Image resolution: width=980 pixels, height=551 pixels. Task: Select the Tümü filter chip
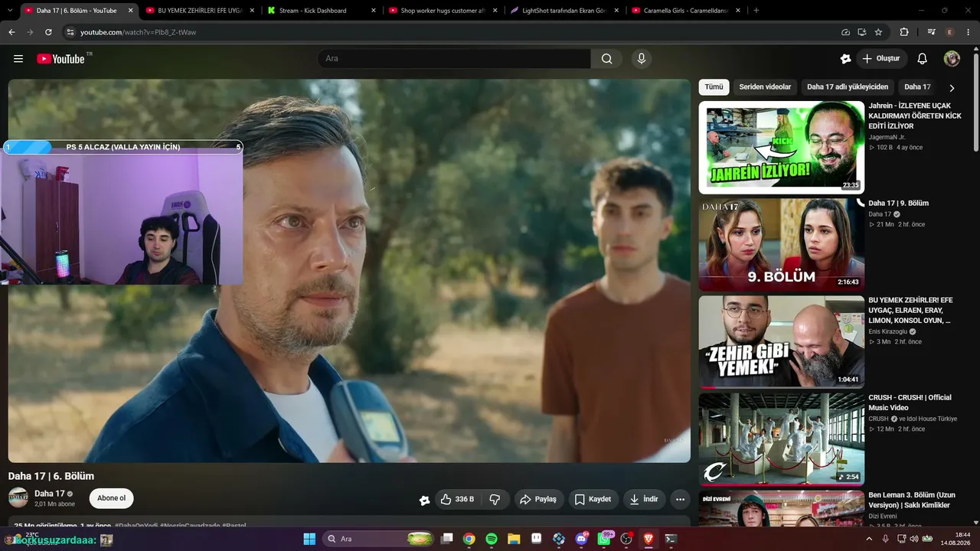[714, 87]
